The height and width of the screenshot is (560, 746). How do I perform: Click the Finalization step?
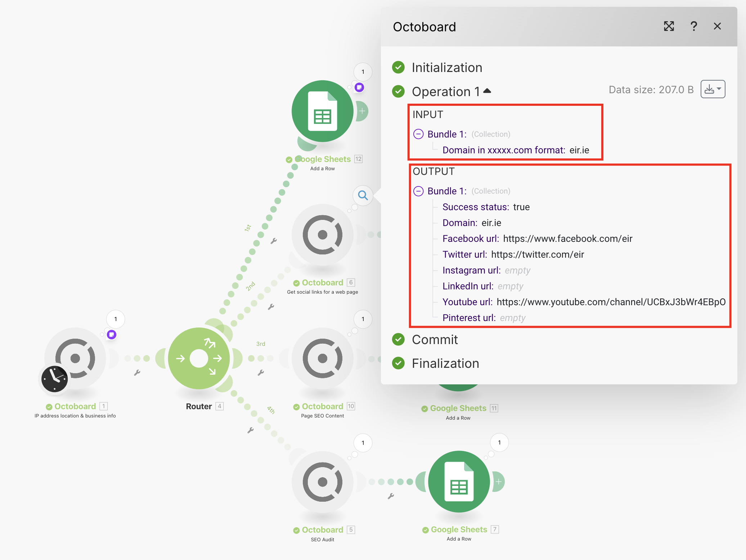[445, 363]
